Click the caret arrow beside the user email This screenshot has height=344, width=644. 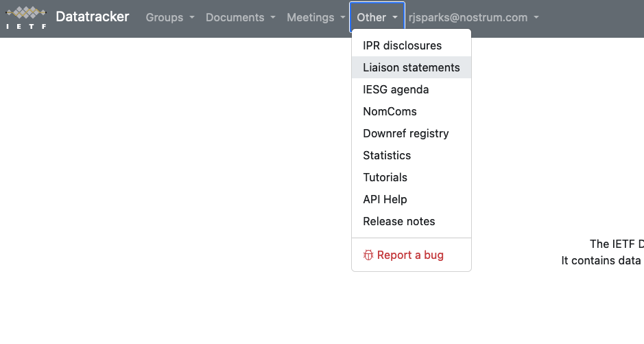pyautogui.click(x=536, y=17)
